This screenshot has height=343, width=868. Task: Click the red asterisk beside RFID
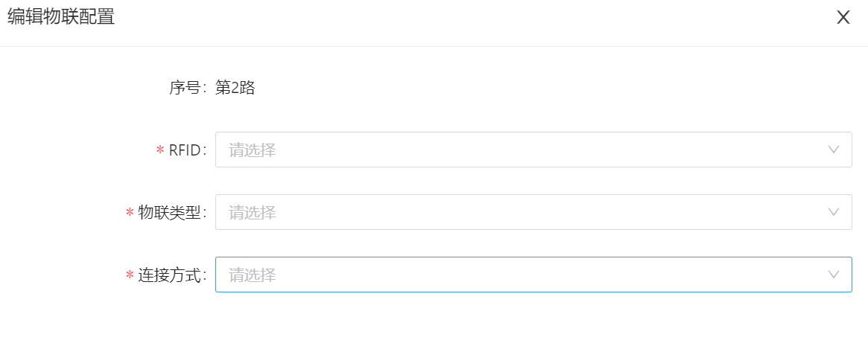point(160,151)
